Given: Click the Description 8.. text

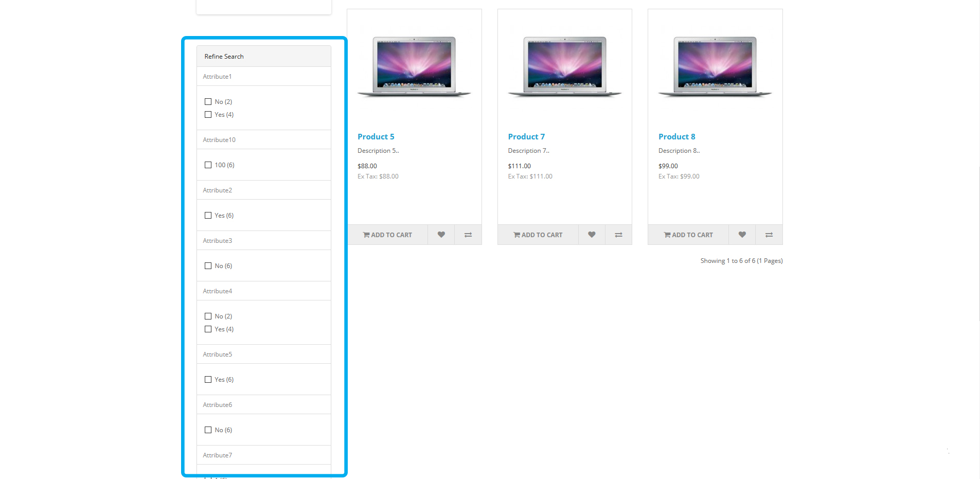Looking at the screenshot, I should point(679,151).
